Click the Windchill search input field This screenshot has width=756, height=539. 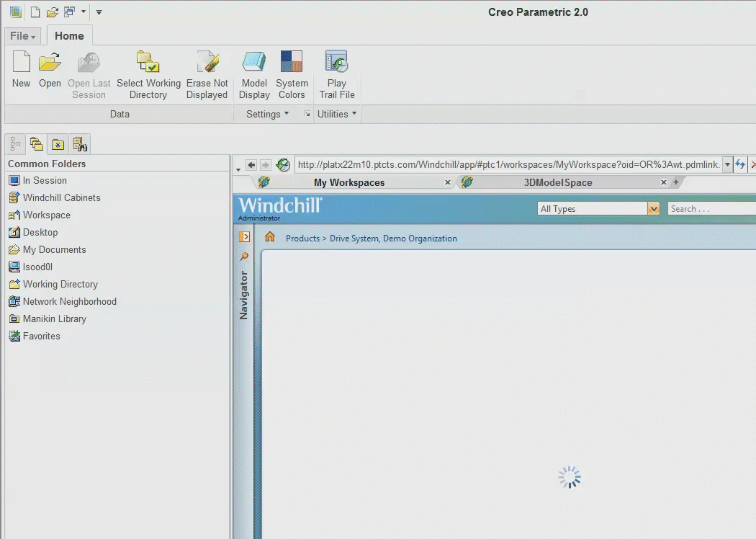tap(709, 208)
